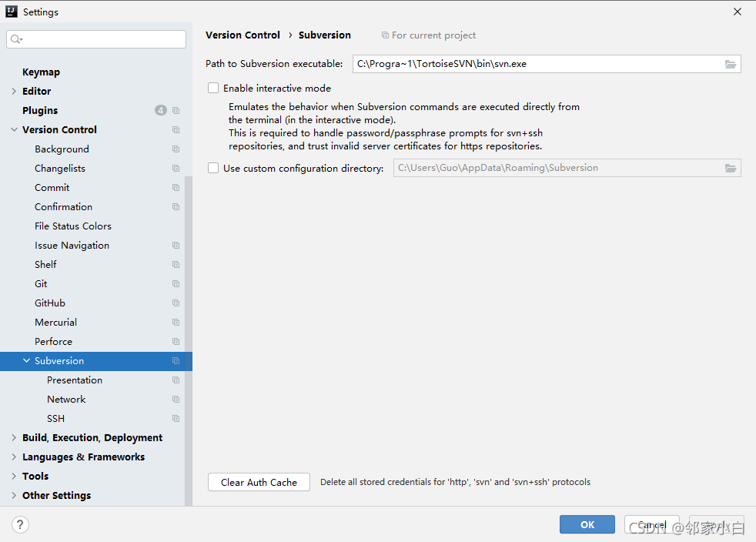Select the Mercurial settings item
Image resolution: width=756 pixels, height=542 pixels.
(55, 322)
